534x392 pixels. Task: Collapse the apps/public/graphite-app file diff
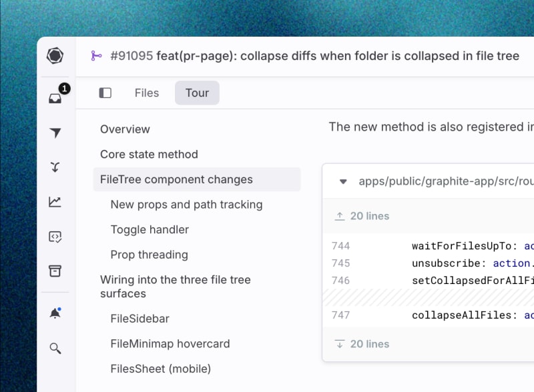pyautogui.click(x=343, y=181)
